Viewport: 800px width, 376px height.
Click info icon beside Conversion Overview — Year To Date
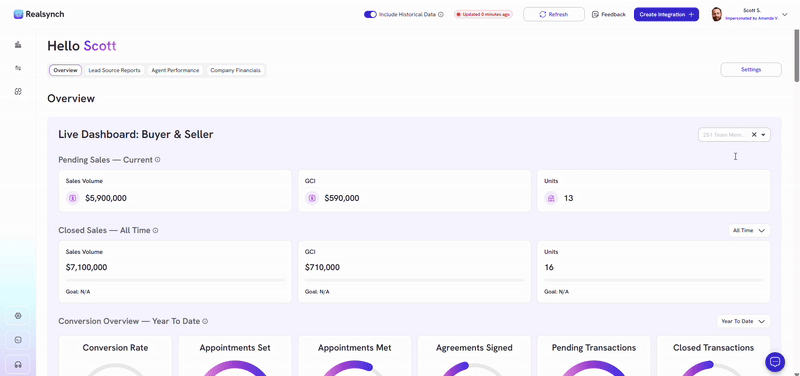click(x=205, y=321)
